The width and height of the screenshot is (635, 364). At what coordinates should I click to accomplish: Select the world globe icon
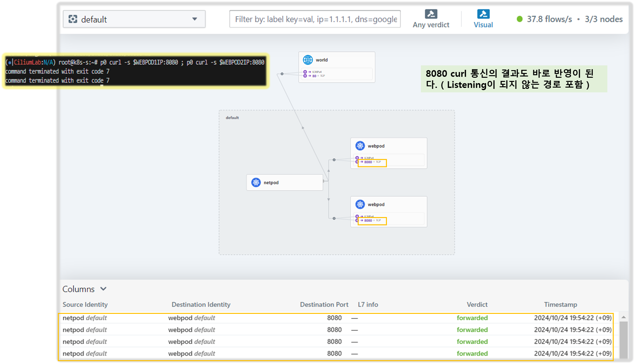307,60
